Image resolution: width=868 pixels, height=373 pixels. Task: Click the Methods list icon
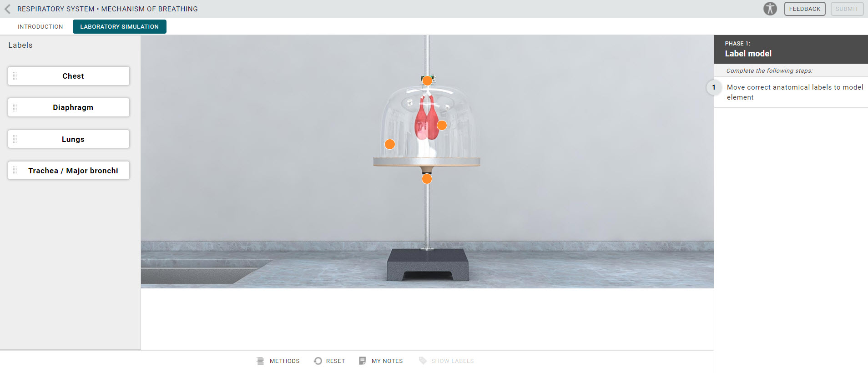(260, 361)
